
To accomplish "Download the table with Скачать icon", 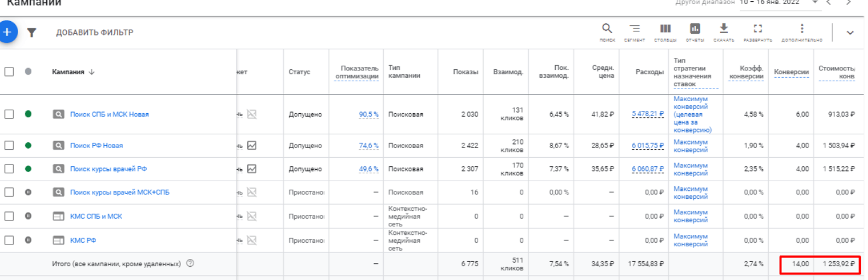I will [724, 31].
